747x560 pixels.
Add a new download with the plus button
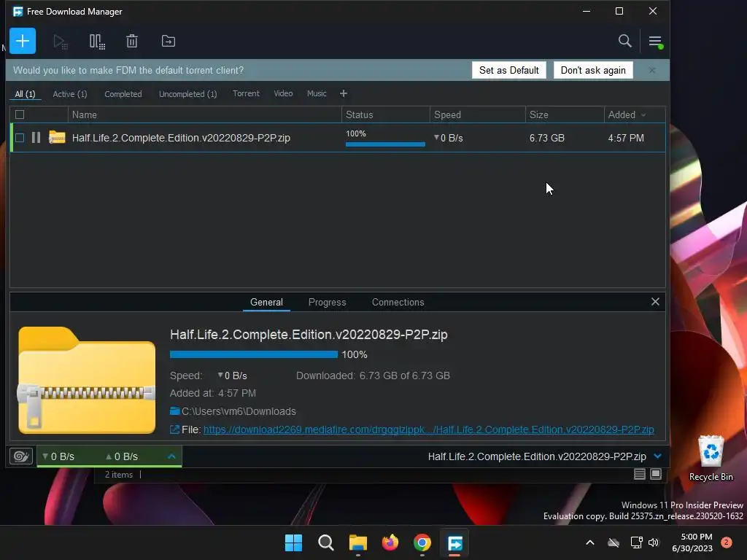(23, 41)
